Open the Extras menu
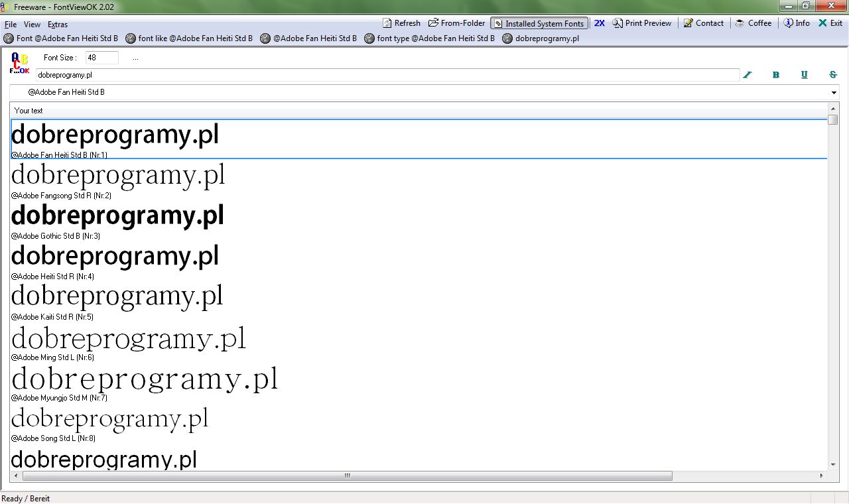Viewport: 849px width, 504px height. point(58,25)
